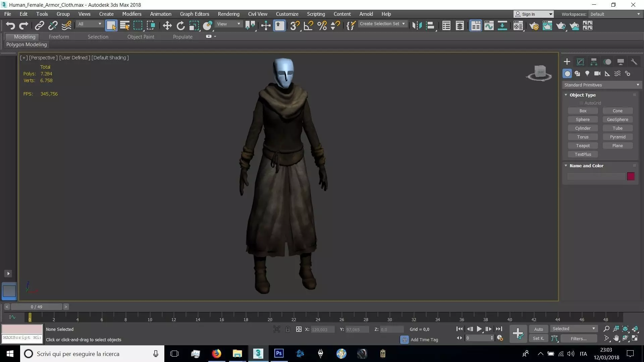Open the Workspaces Default dropdown
644x362 pixels.
[x=615, y=14]
